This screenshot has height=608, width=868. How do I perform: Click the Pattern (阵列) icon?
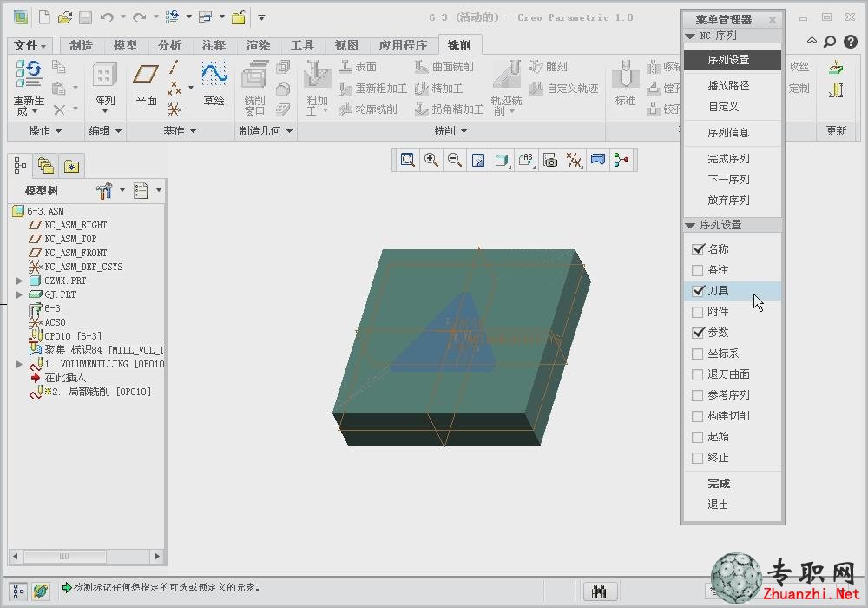(104, 75)
